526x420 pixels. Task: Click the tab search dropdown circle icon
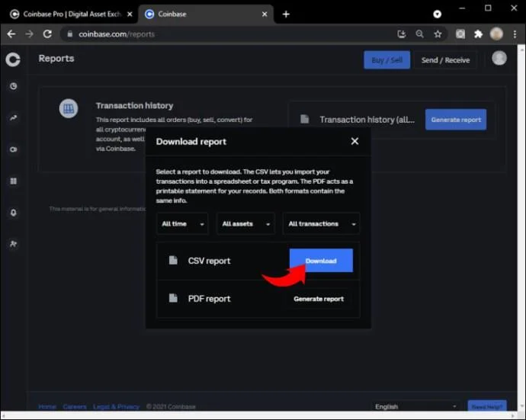pos(437,14)
